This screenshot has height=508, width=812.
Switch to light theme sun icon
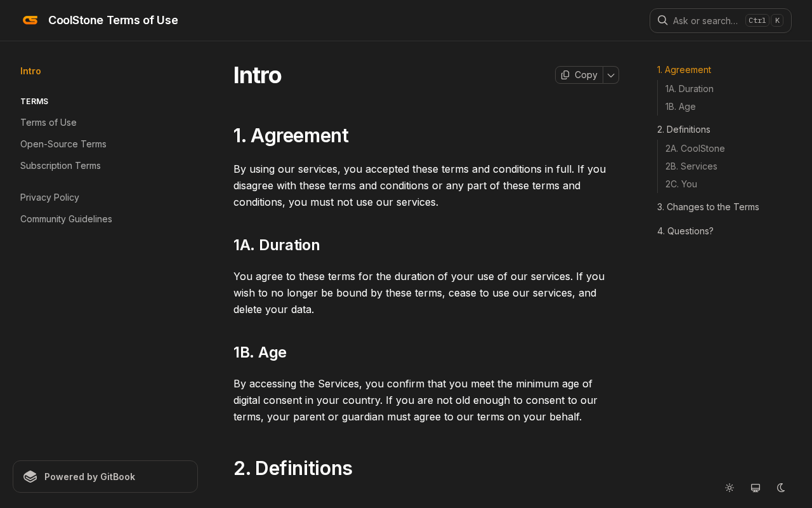click(x=730, y=488)
